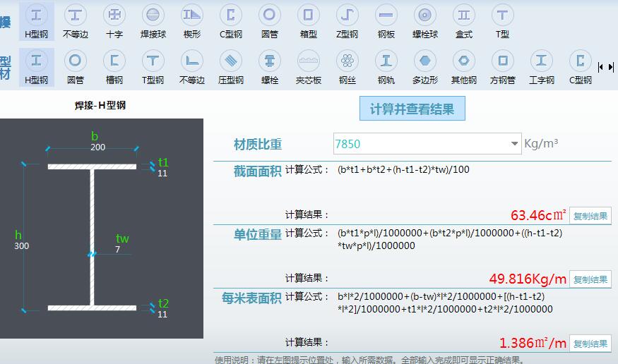Select the 焊接球 welded ball icon
This screenshot has height=364, width=618.
tap(153, 21)
